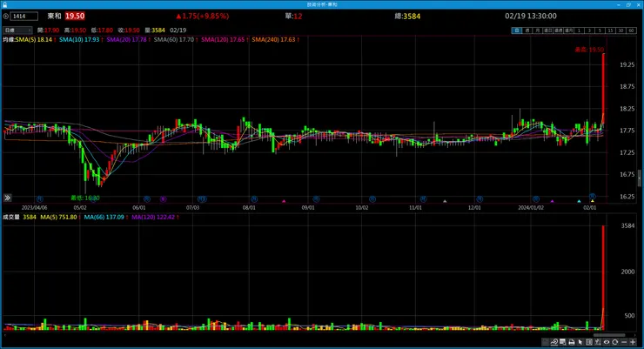
Task: Click the round plus icon beside the stock code
Action: coord(6,16)
